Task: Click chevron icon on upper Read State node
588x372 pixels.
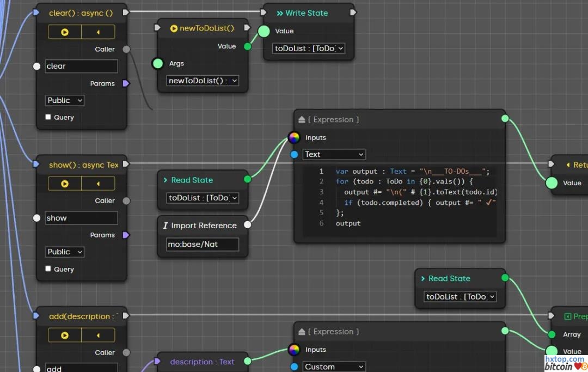Action: (166, 180)
